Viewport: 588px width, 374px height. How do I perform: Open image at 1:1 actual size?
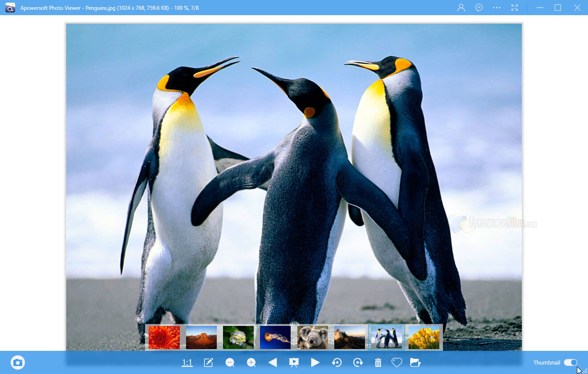[x=187, y=362]
